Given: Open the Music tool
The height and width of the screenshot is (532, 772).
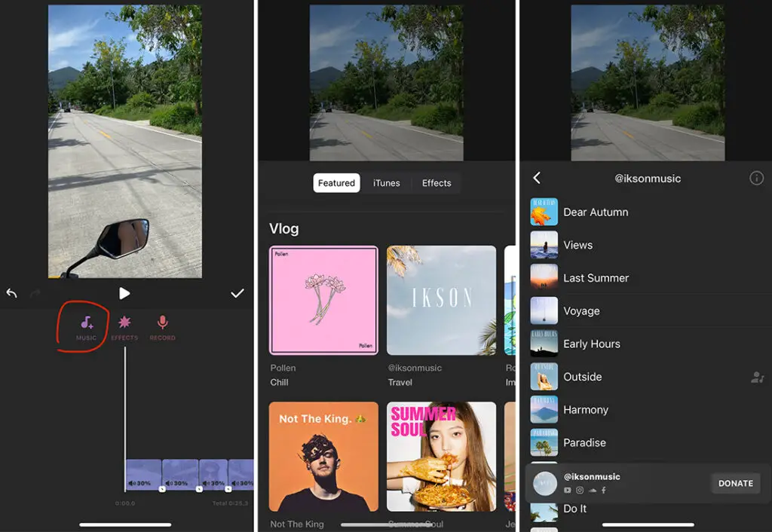Looking at the screenshot, I should click(x=86, y=329).
